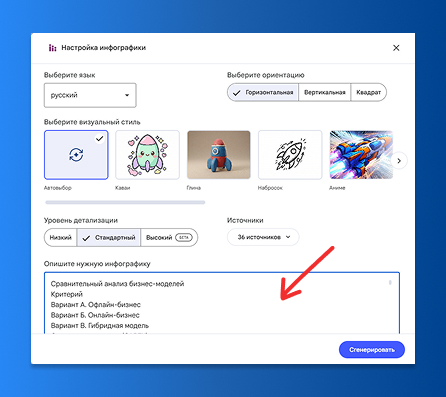
Task: Select Горизонтальная orientation
Action: (263, 92)
